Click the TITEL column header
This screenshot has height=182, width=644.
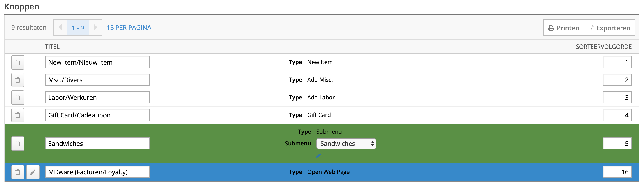tap(52, 47)
